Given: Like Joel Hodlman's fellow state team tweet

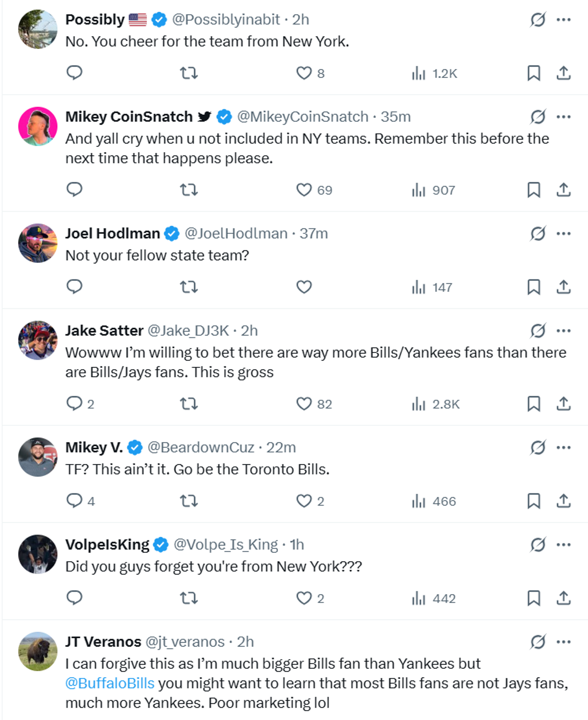Looking at the screenshot, I should (304, 287).
